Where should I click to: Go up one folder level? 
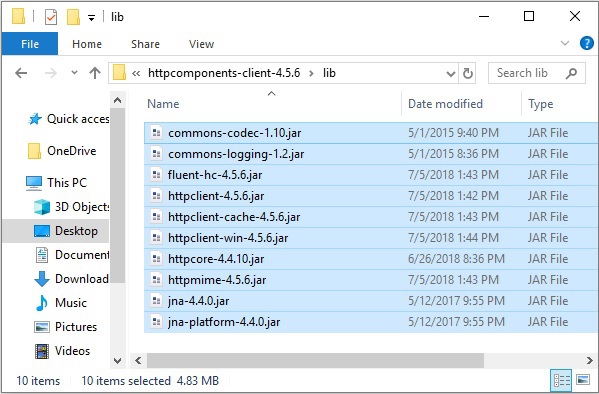[x=95, y=73]
